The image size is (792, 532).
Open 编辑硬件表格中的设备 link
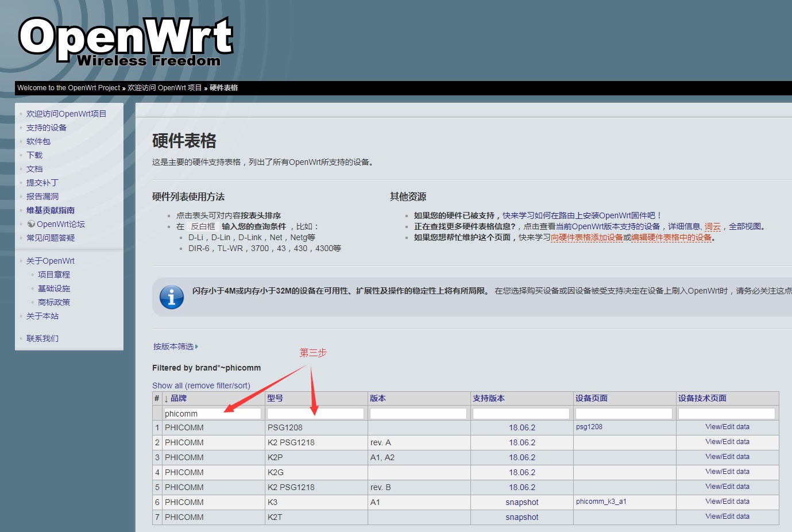click(671, 237)
